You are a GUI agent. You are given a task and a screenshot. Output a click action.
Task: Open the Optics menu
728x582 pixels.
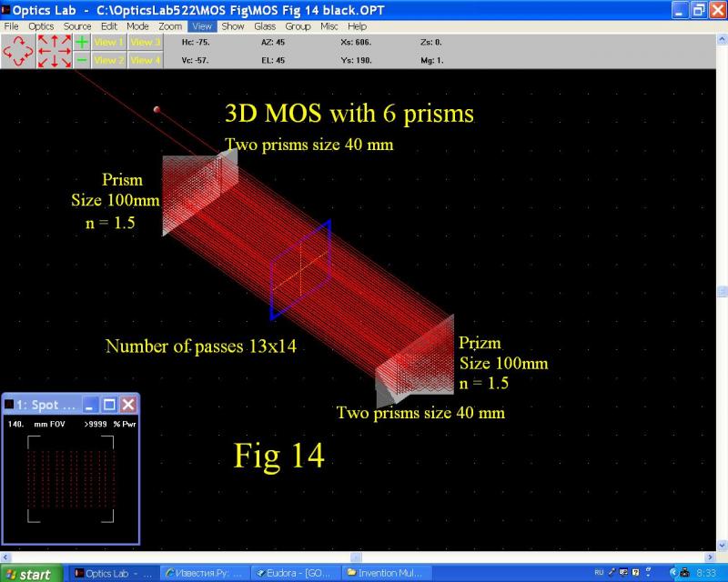(41, 26)
